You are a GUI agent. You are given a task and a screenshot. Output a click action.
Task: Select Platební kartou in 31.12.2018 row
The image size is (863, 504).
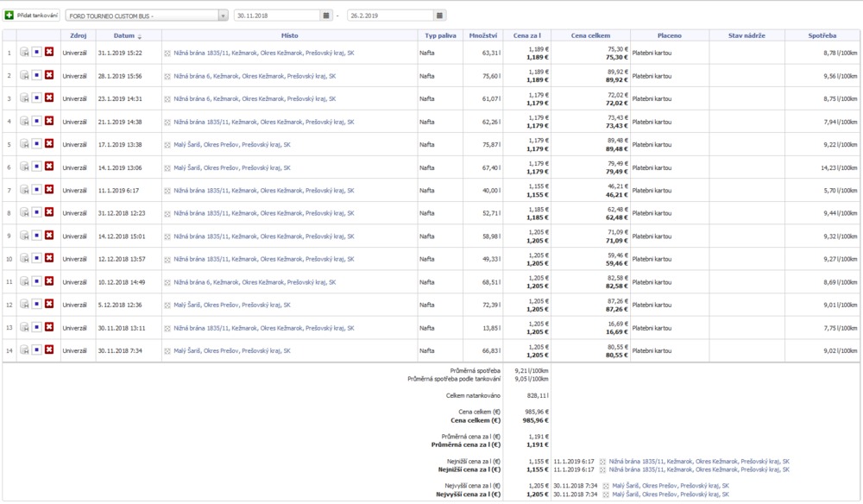pyautogui.click(x=652, y=213)
